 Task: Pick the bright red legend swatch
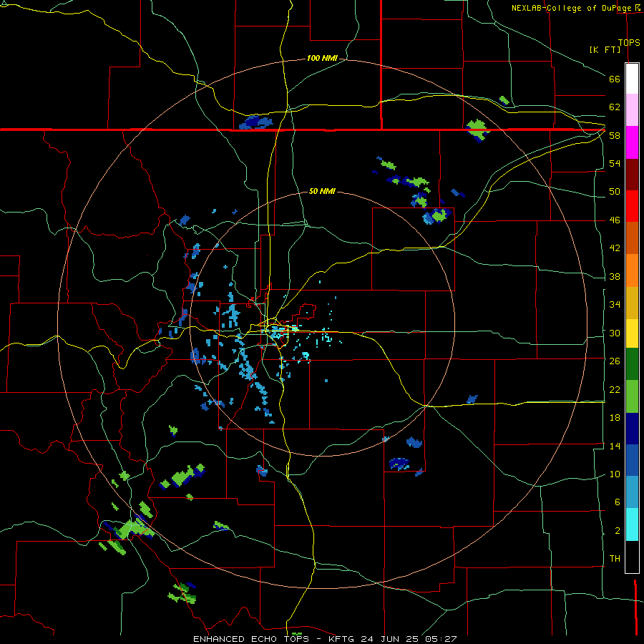(632, 206)
